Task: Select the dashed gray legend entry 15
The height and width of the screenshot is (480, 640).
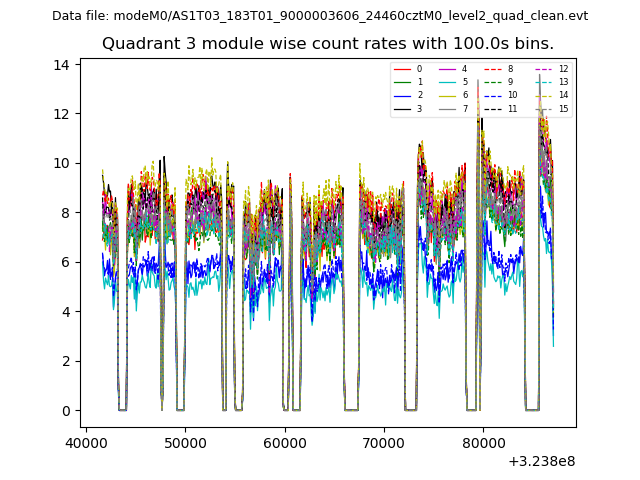Action: tap(545, 108)
